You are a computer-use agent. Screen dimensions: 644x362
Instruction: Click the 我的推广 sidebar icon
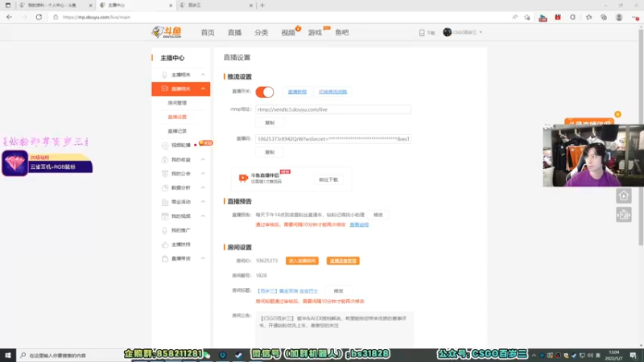click(x=165, y=230)
